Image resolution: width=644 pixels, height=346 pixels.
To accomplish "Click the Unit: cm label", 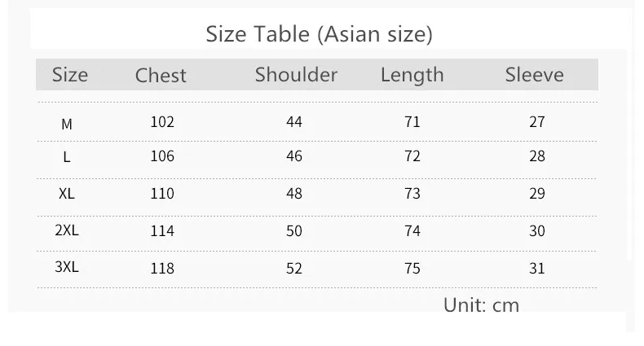I will point(481,305).
